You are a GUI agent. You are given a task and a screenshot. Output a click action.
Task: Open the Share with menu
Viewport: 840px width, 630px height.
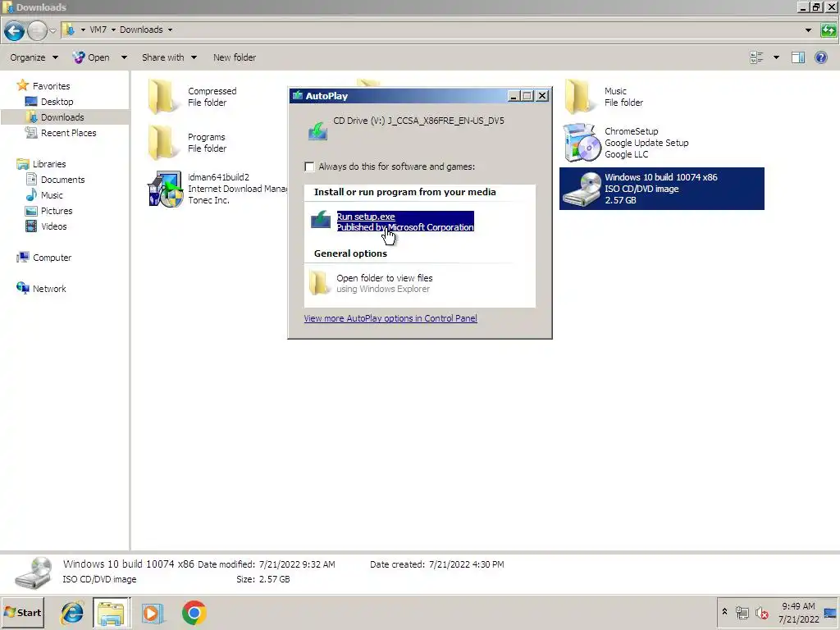(x=169, y=57)
